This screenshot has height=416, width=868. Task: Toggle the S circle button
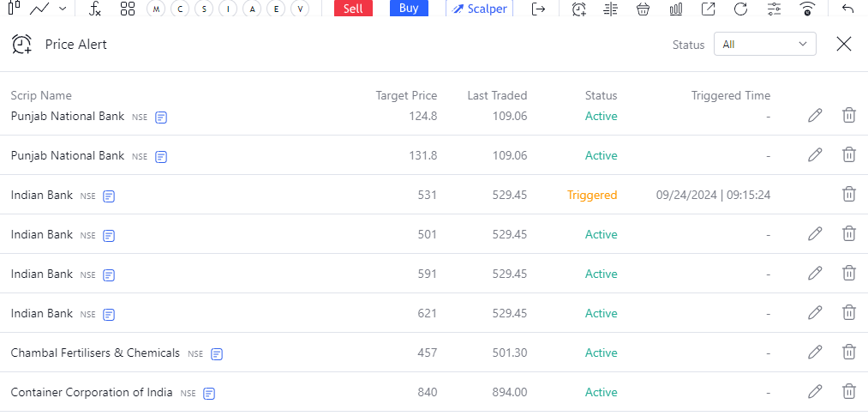click(x=204, y=9)
